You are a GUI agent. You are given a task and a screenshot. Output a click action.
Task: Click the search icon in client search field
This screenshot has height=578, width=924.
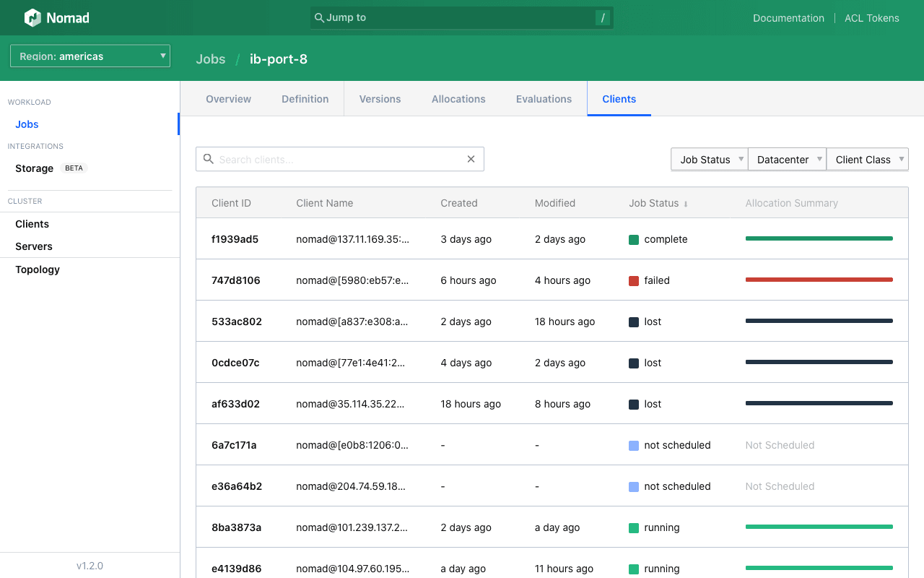pyautogui.click(x=209, y=158)
